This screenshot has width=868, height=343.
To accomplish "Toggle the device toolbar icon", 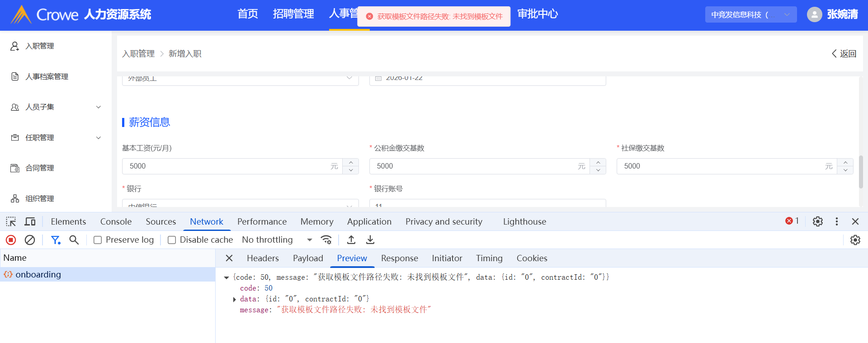I will pos(30,221).
